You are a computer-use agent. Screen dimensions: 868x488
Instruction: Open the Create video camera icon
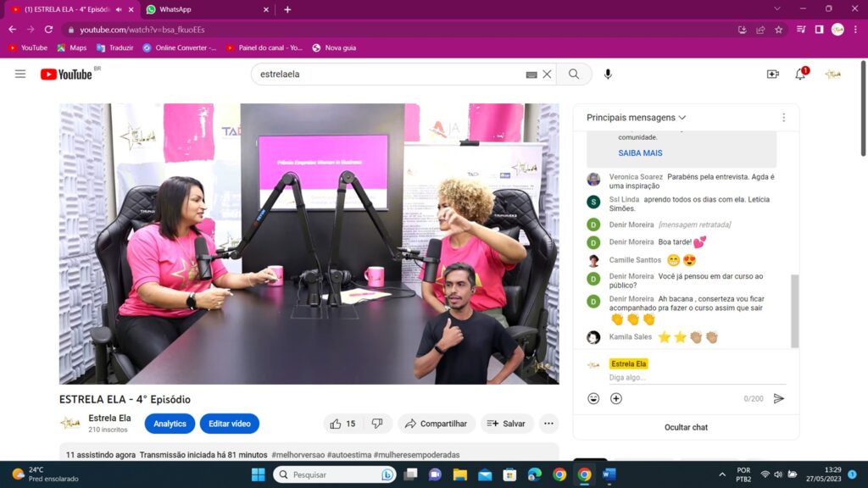(x=772, y=75)
